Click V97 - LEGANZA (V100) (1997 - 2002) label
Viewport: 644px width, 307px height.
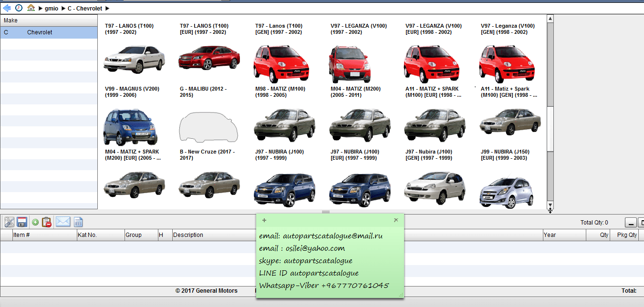pos(359,29)
